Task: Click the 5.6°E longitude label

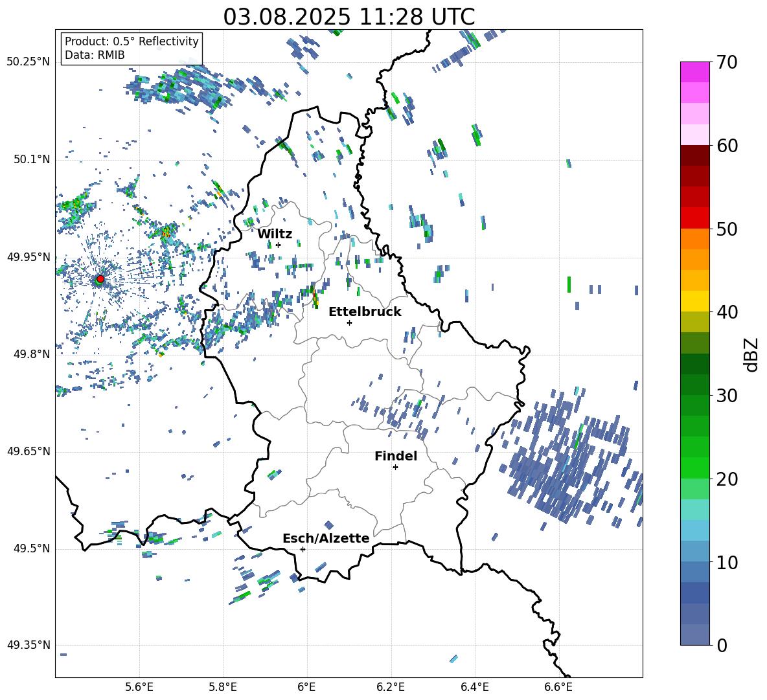Action: (x=139, y=687)
